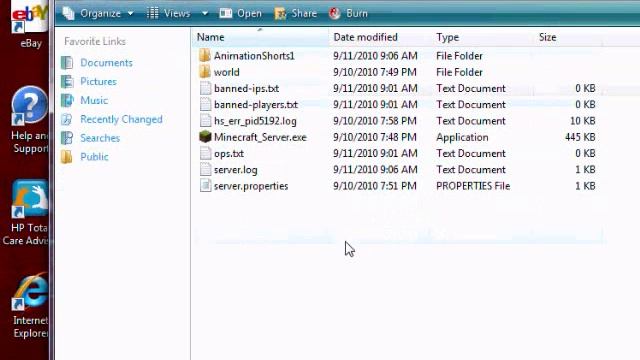This screenshot has height=360, width=640.
Task: Select banned-ips.txt file name
Action: point(246,89)
